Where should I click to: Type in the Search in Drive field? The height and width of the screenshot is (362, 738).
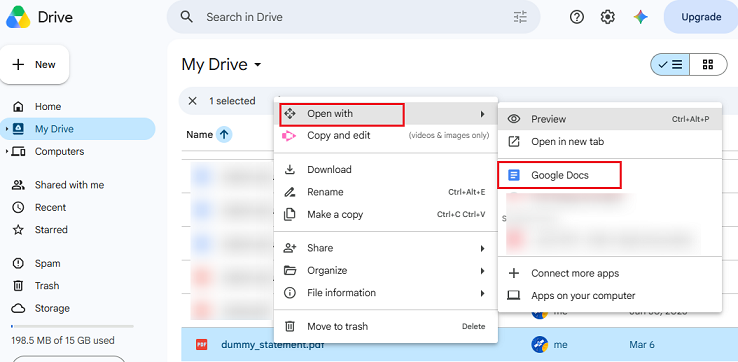pyautogui.click(x=353, y=17)
